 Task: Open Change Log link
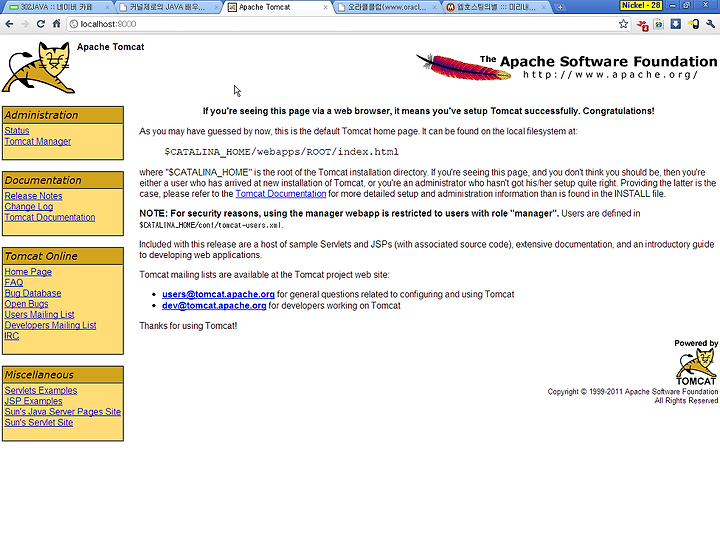pos(28,207)
